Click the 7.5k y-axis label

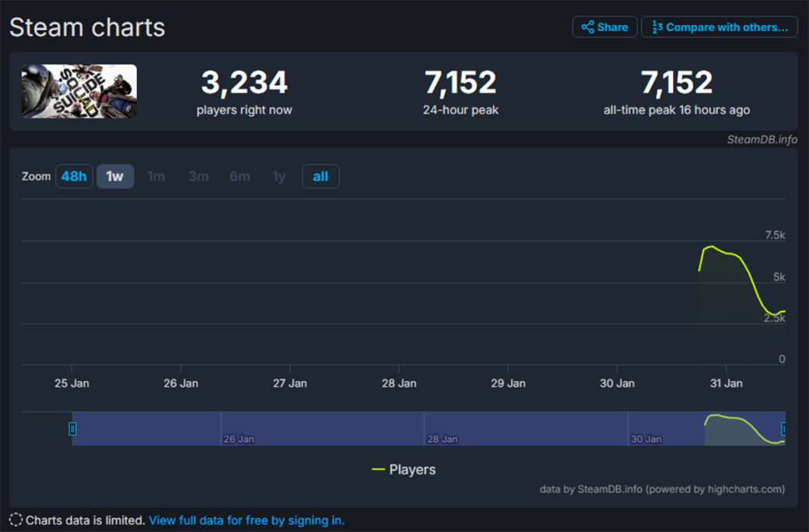click(x=775, y=236)
